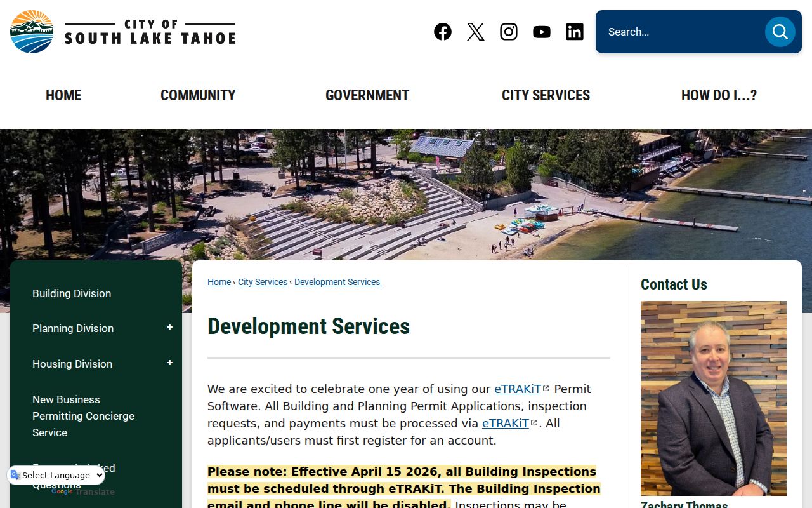This screenshot has height=508, width=812.
Task: Click the Development Services breadcrumb link
Action: 337,282
